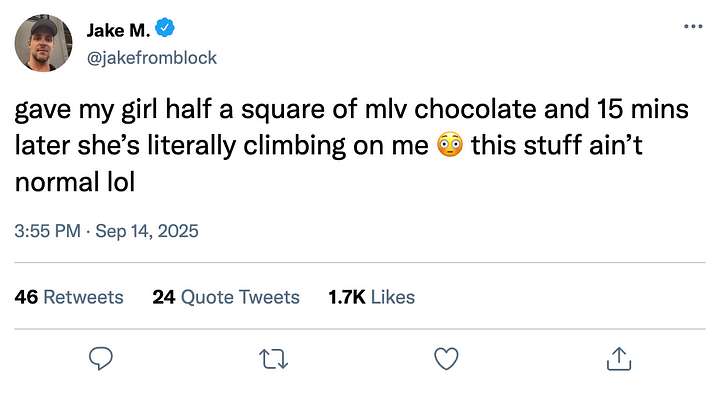This screenshot has width=720, height=403.
Task: Click the reply speech bubble icon
Action: (x=101, y=357)
